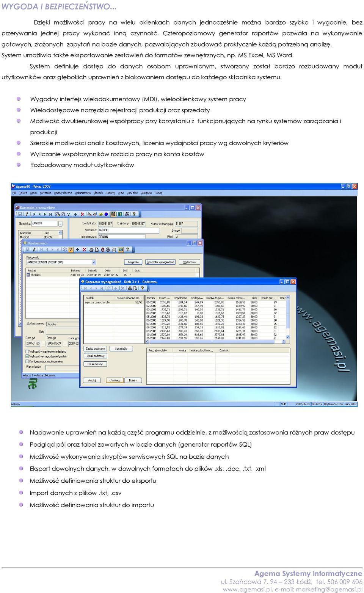
Task: Enable 'Wyliczać w następnym miesiącu' checkbox
Action: (x=27, y=351)
